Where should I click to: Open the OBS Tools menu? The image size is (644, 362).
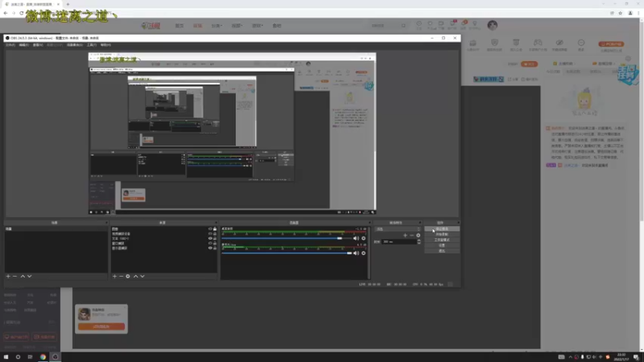pos(92,45)
